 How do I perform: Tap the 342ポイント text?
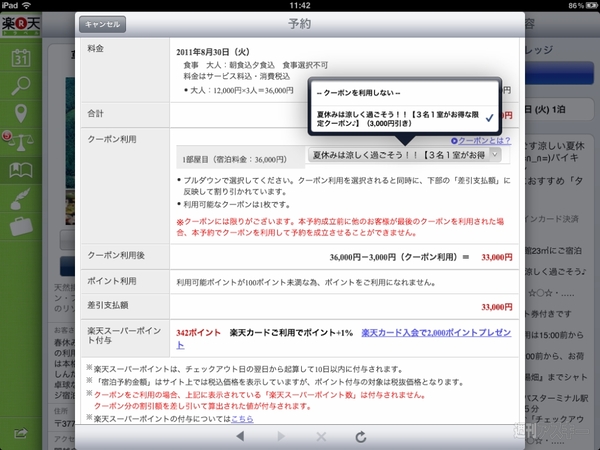click(x=198, y=333)
